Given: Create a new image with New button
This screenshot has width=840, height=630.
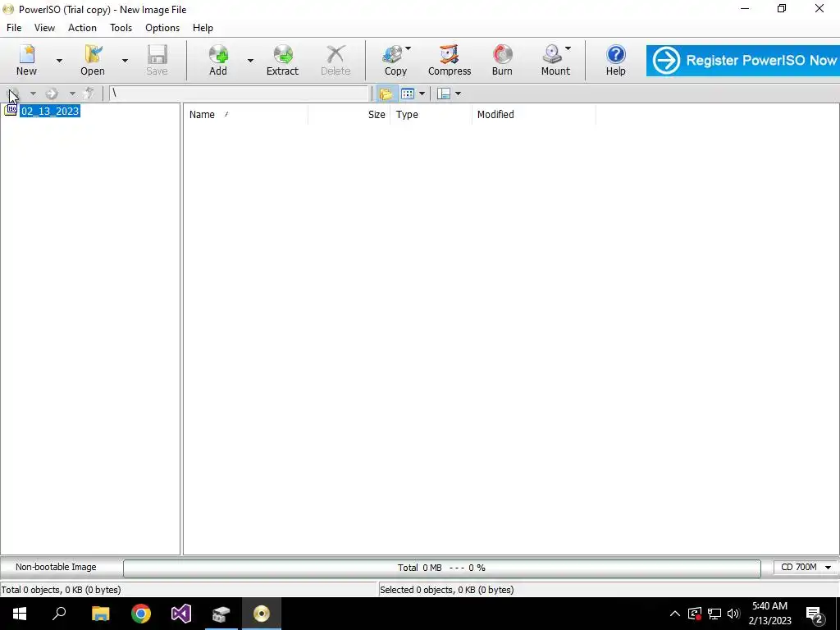Looking at the screenshot, I should [x=26, y=60].
